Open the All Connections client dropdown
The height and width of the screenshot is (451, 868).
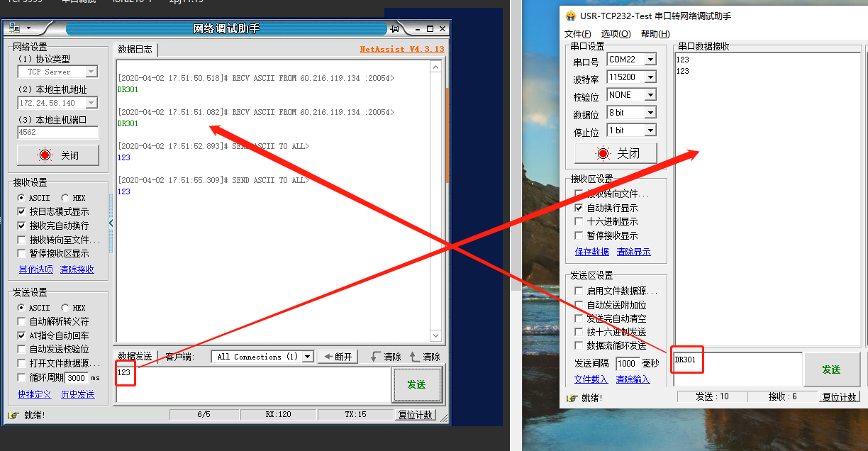point(307,357)
